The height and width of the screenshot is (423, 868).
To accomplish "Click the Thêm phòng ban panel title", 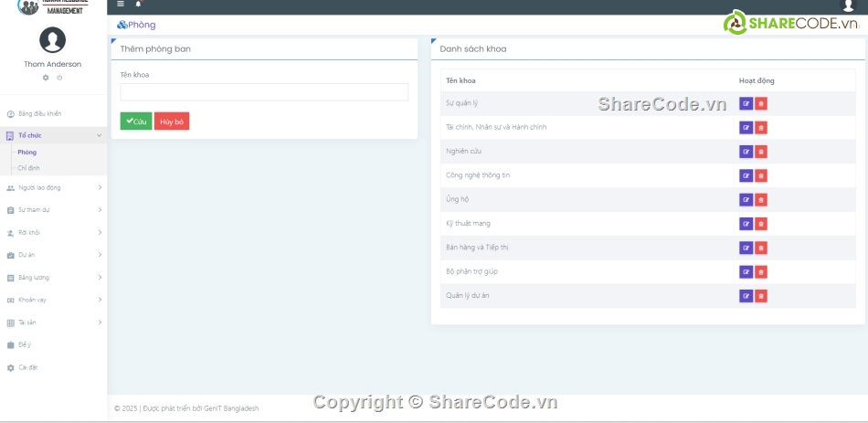I will coord(155,48).
